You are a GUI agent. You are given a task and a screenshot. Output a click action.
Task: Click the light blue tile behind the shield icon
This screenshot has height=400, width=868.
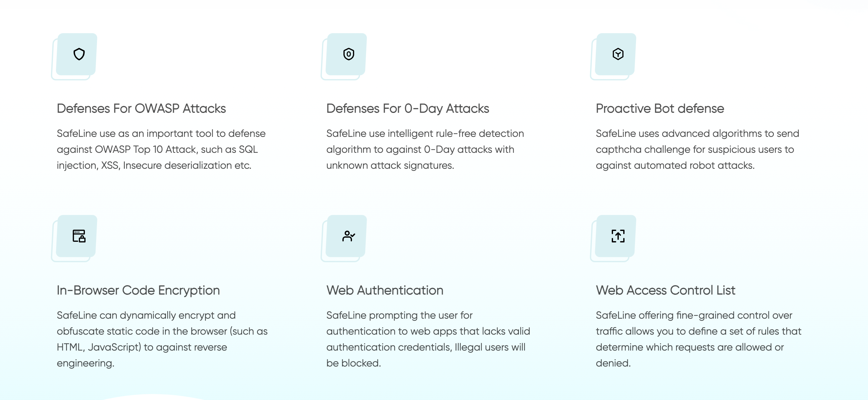click(x=77, y=54)
